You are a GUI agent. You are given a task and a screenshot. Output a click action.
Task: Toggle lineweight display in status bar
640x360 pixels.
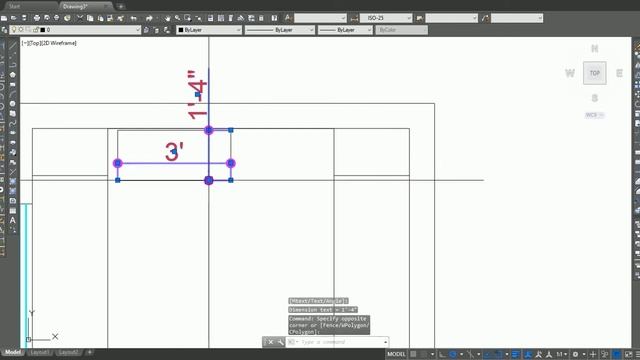tap(516, 354)
